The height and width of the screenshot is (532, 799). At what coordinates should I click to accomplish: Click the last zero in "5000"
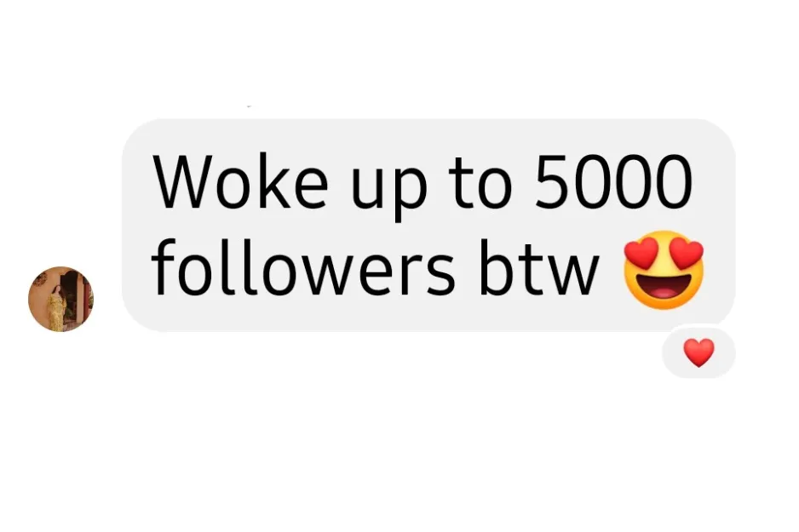(x=673, y=182)
